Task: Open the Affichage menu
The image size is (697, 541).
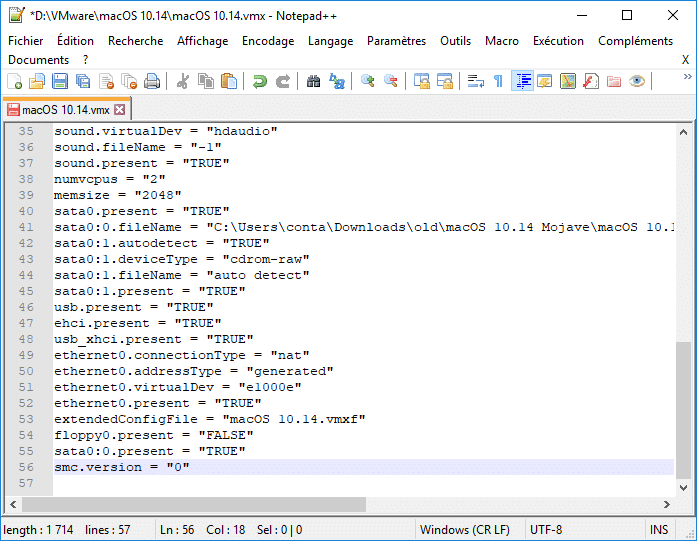Action: pos(202,41)
